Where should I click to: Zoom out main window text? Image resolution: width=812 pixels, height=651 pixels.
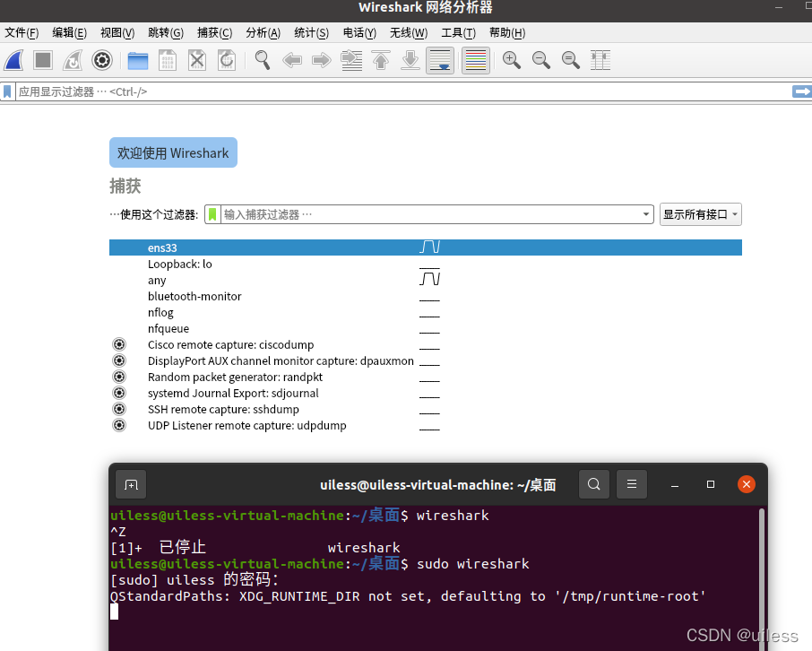pyautogui.click(x=541, y=61)
